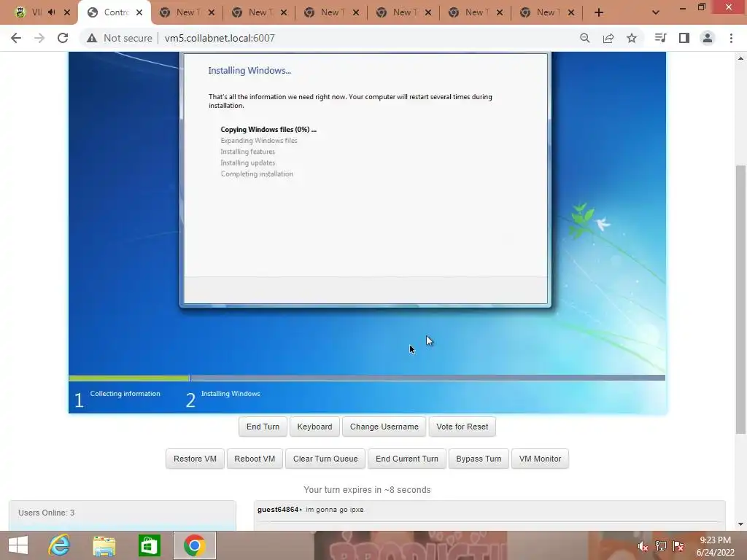Switch to the last New Tab
This screenshot has height=560, width=747.
click(546, 12)
